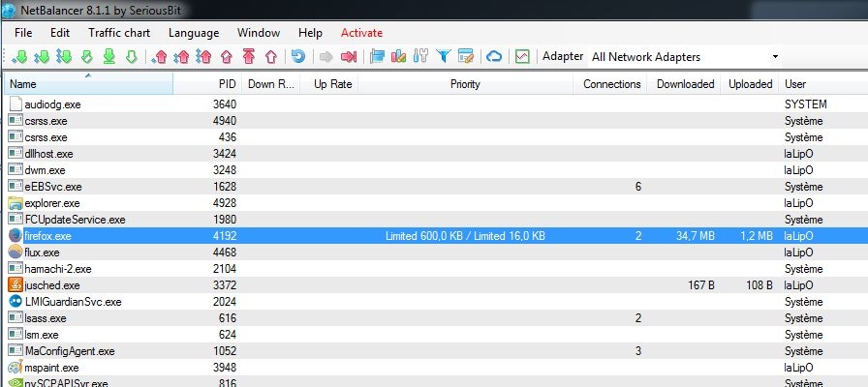Select the MaConfigAgent.exe process

click(x=436, y=351)
